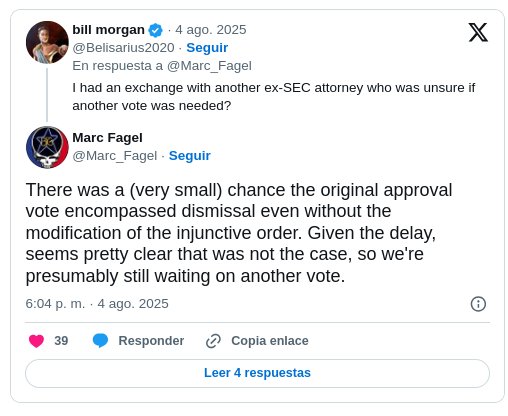Open the tweet info circle icon
508x416 pixels.
click(x=478, y=304)
